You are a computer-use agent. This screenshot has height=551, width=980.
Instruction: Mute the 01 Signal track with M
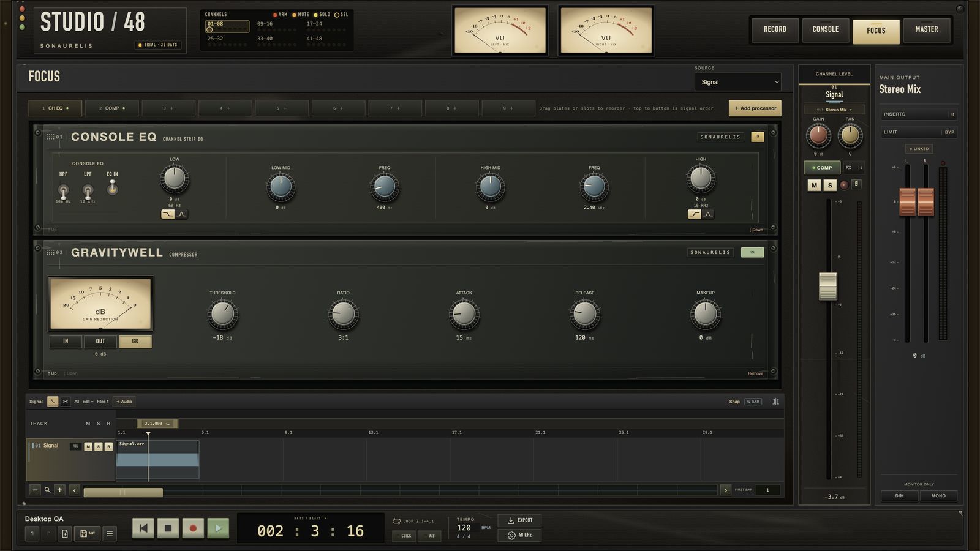coord(88,446)
